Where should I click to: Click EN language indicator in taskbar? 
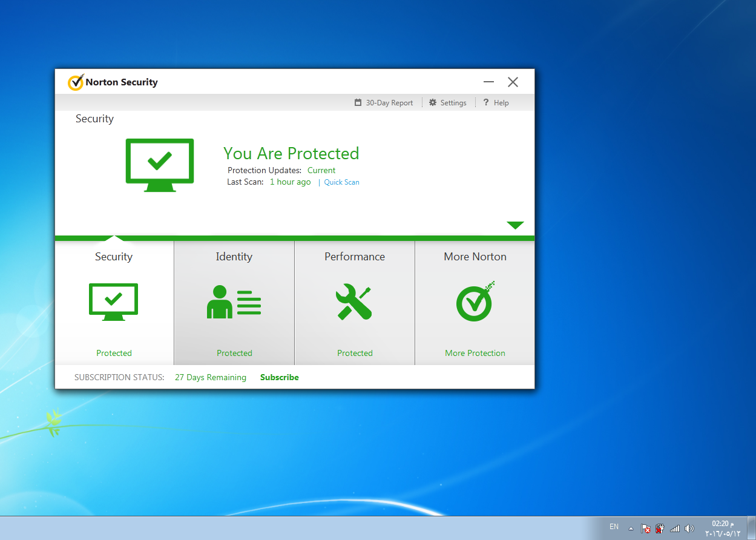pyautogui.click(x=614, y=527)
